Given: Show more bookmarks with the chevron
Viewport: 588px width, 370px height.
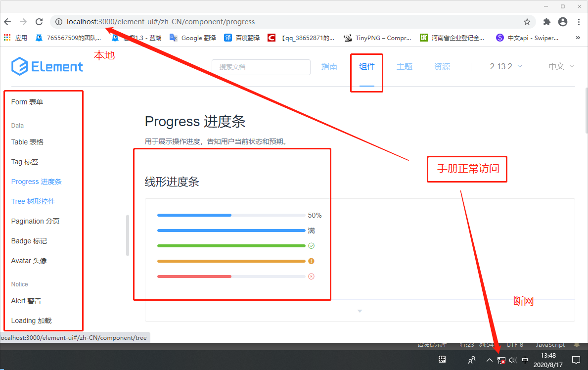Looking at the screenshot, I should 578,38.
